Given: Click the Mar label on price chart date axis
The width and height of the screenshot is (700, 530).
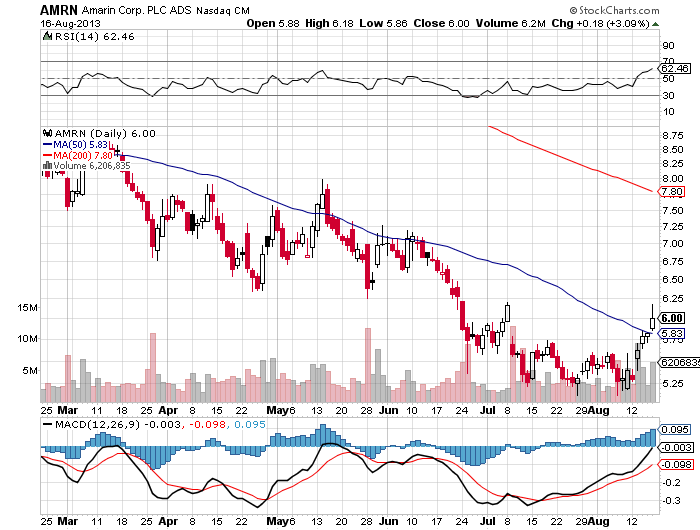Looking at the screenshot, I should pos(68,410).
